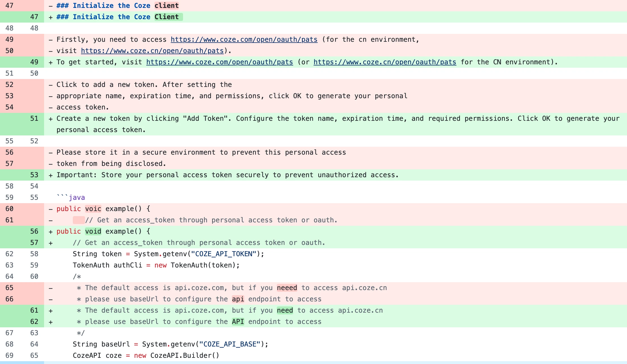Screen dimensions: 627x364
Task: Select added line number 62 about API endpoint
Action: [x=34, y=322]
